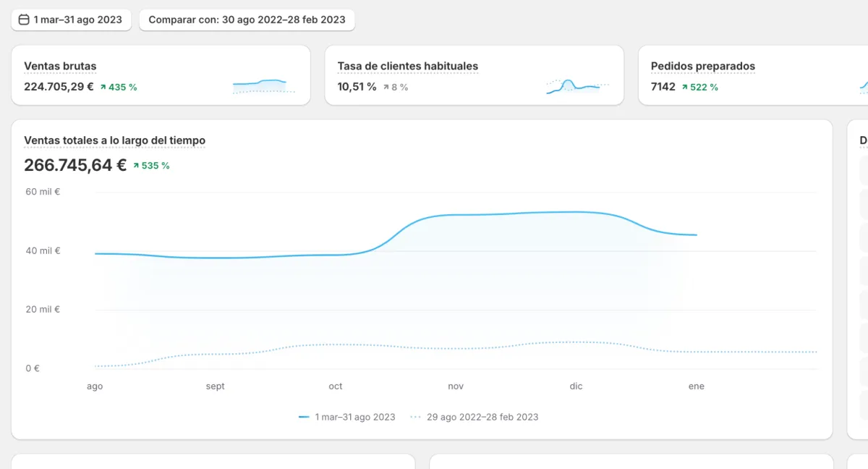Toggle the 29 ago 2022–28 feb 2023 legend series
This screenshot has height=469, width=868.
[x=475, y=417]
